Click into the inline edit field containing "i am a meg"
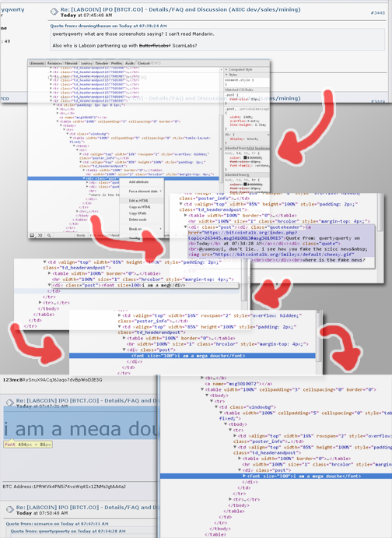Viewport: 392px width, 538px height. 144,285
